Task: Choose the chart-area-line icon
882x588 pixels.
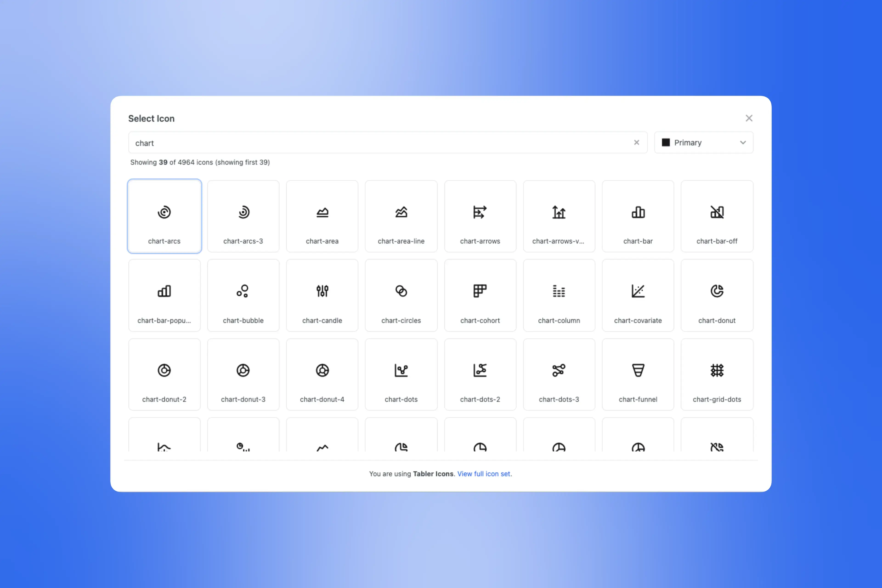Action: pos(401,216)
